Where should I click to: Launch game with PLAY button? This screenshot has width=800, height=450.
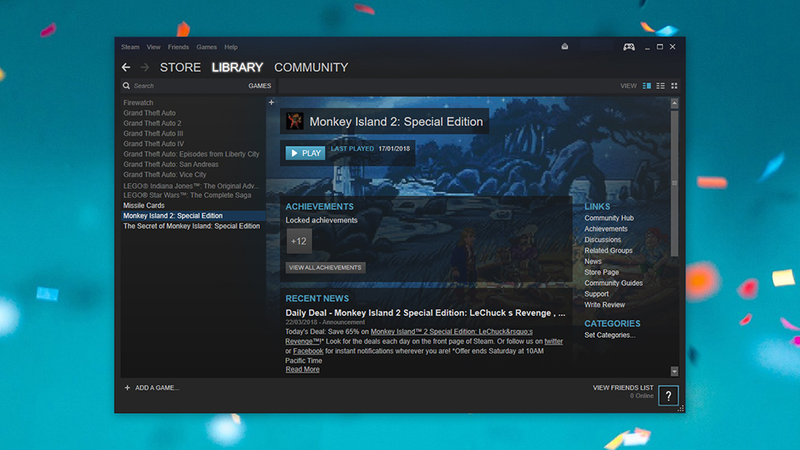coord(305,153)
